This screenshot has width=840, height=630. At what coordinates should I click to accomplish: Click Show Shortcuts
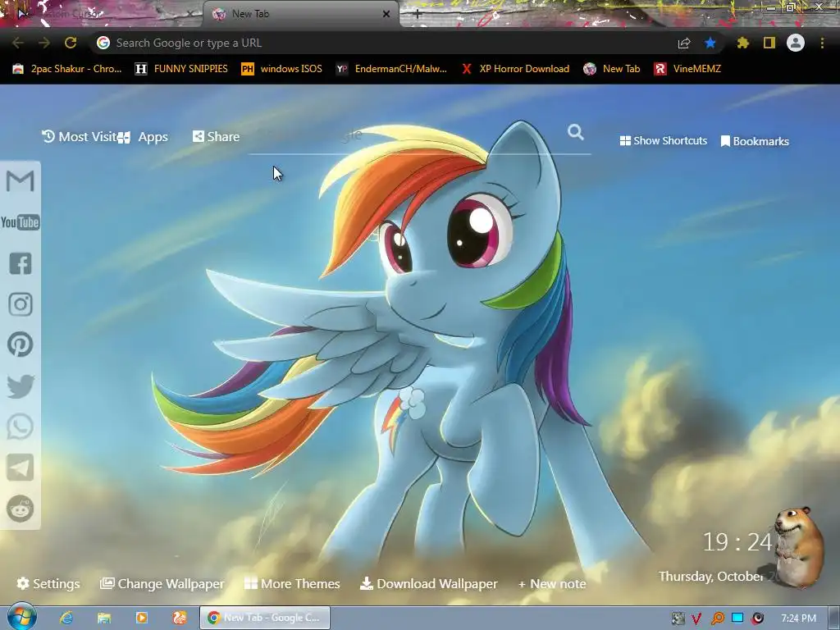pos(663,141)
